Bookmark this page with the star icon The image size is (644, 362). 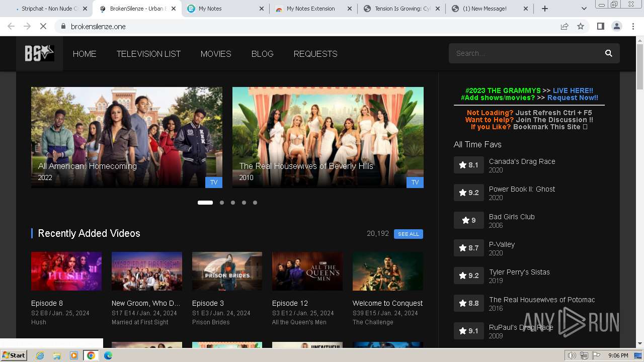coord(581,26)
